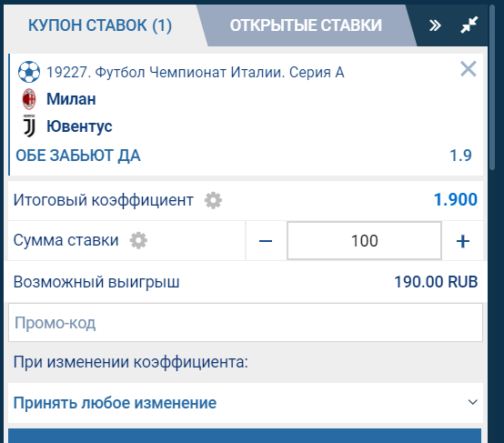Open settings gear beside Сумма ставки

pos(138,240)
